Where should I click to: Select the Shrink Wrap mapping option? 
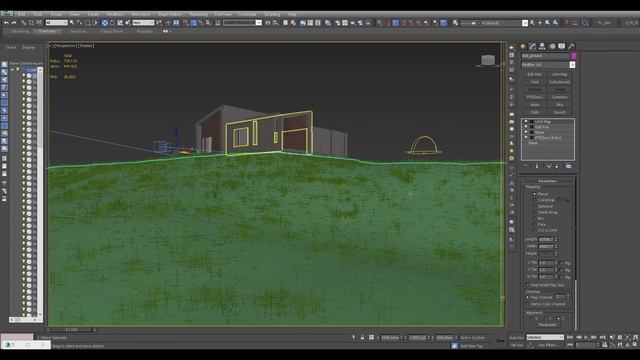pos(534,212)
